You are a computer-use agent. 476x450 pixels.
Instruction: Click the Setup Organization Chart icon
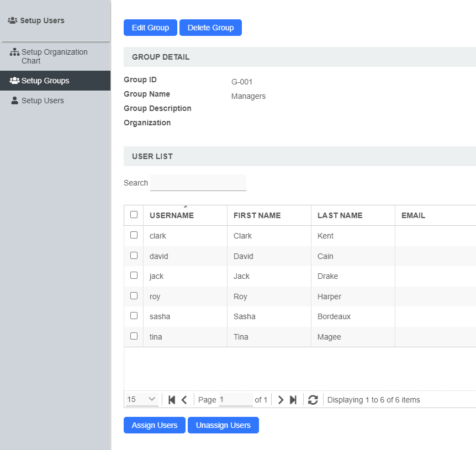point(15,52)
